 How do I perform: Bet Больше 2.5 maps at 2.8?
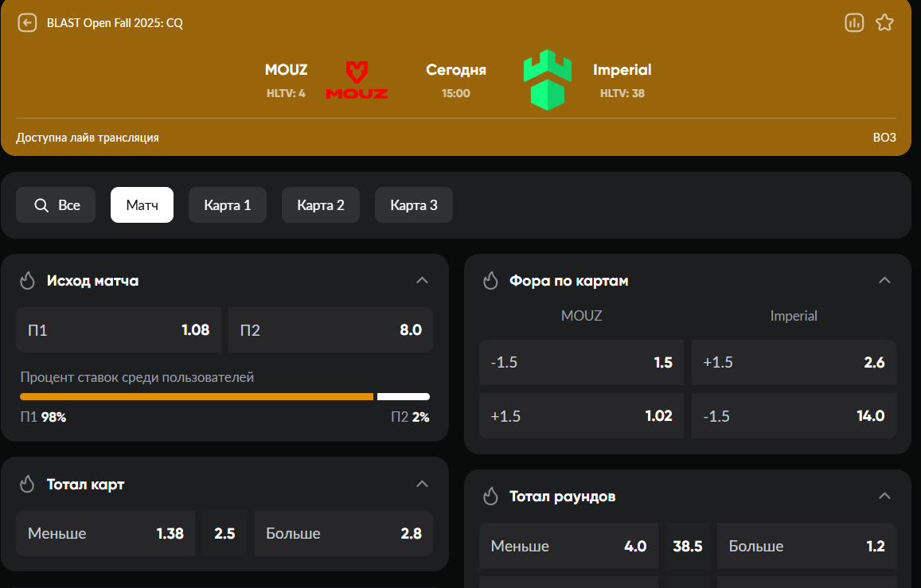click(344, 533)
